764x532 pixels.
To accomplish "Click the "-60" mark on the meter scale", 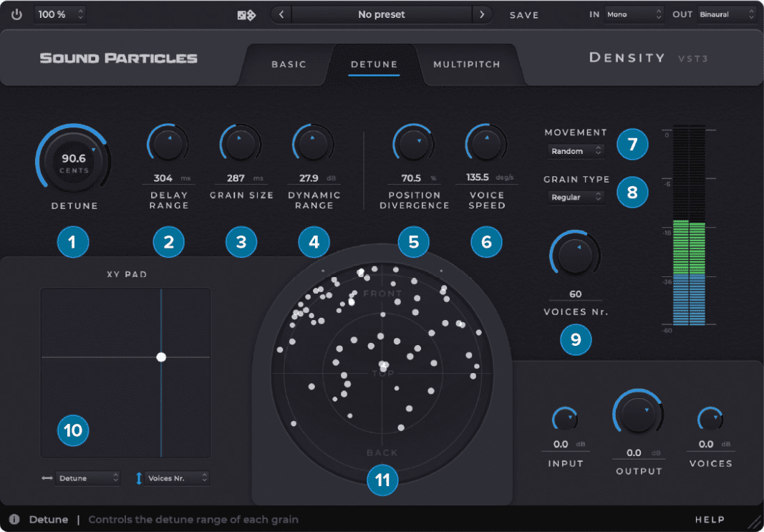I will (x=667, y=331).
